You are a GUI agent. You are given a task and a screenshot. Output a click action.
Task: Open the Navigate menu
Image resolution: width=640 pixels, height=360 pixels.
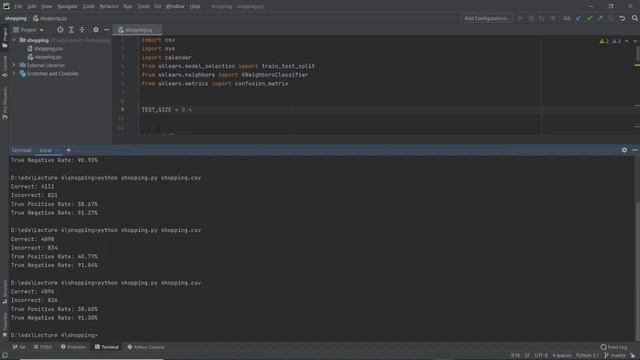tap(67, 7)
